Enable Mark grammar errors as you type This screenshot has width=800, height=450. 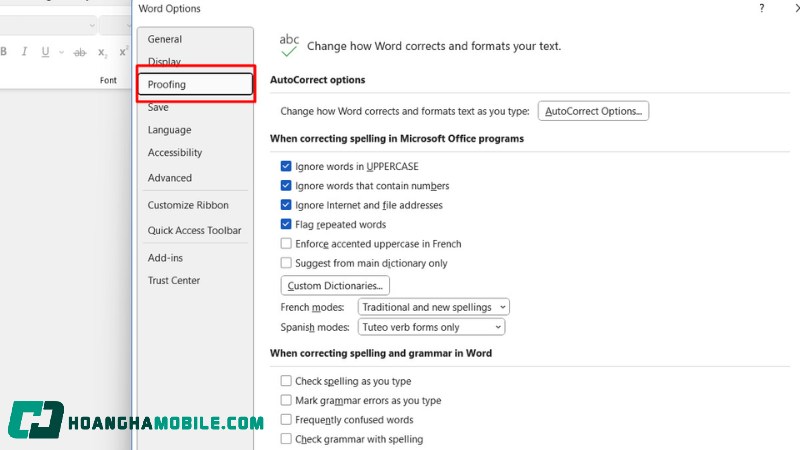[x=286, y=401]
